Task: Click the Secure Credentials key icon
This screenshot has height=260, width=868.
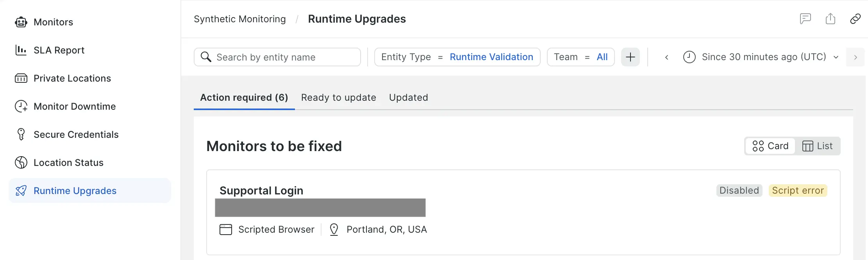Action: pos(21,135)
